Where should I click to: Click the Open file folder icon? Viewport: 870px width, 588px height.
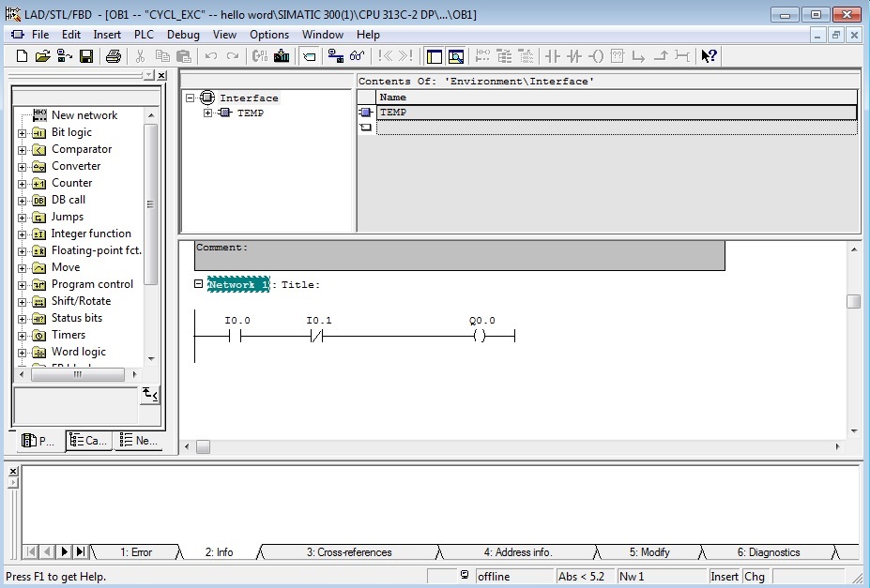click(43, 56)
